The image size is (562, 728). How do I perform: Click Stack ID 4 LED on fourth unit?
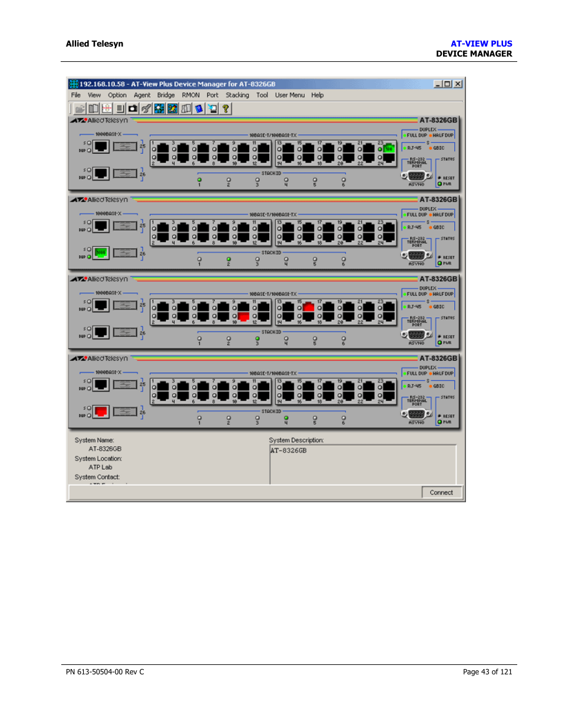pos(286,418)
